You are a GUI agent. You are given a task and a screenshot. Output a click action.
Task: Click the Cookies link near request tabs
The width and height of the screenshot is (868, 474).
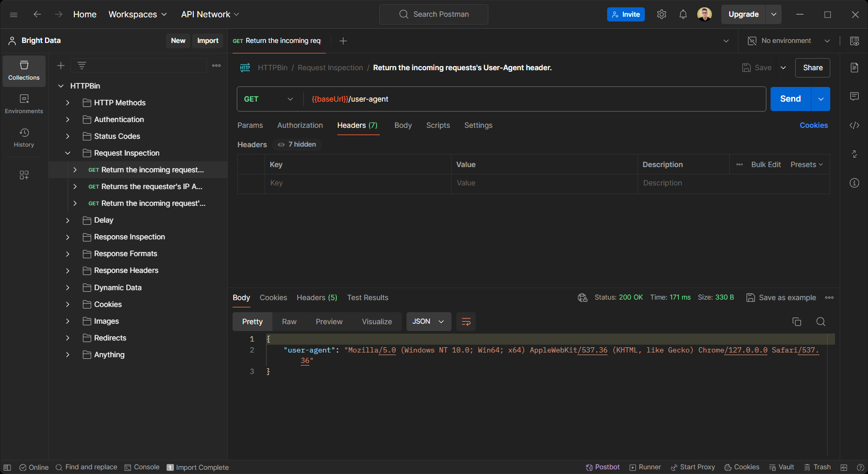[x=814, y=125]
